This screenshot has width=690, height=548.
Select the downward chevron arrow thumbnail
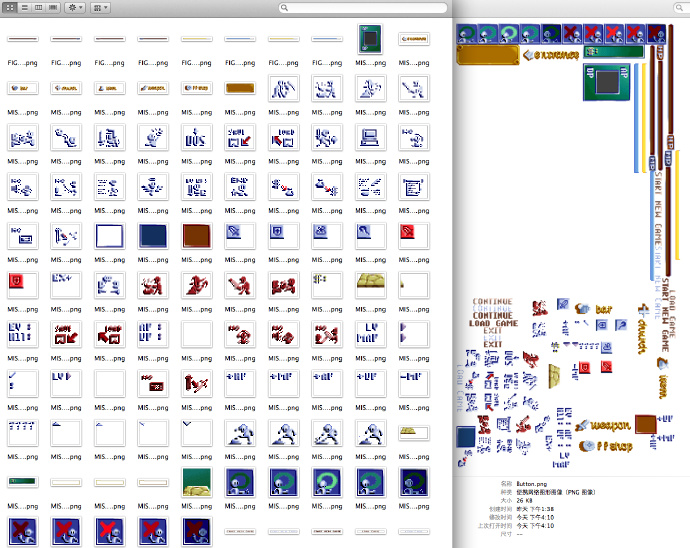pyautogui.click(x=196, y=433)
